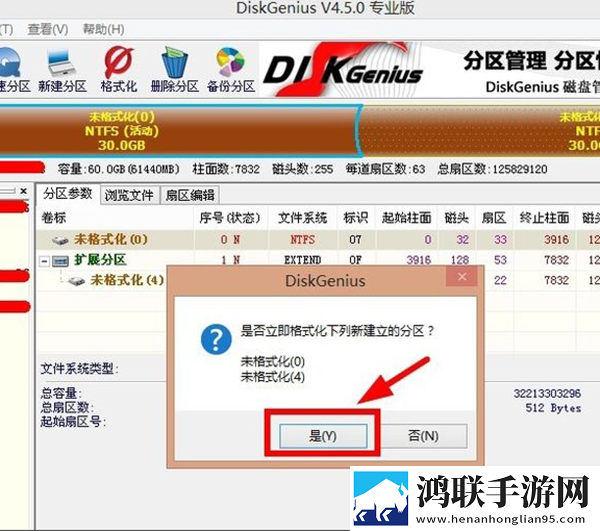
Task: Click the 0F identifier cell
Action: [x=355, y=260]
